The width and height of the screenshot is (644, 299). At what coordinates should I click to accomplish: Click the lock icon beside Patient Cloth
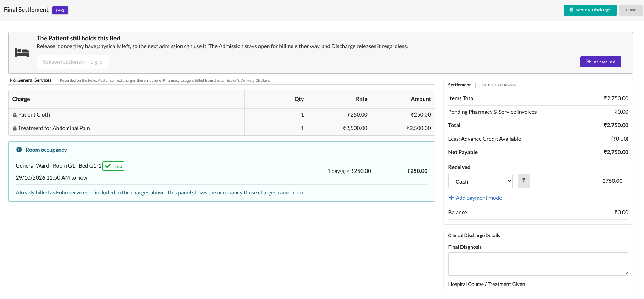pos(15,115)
